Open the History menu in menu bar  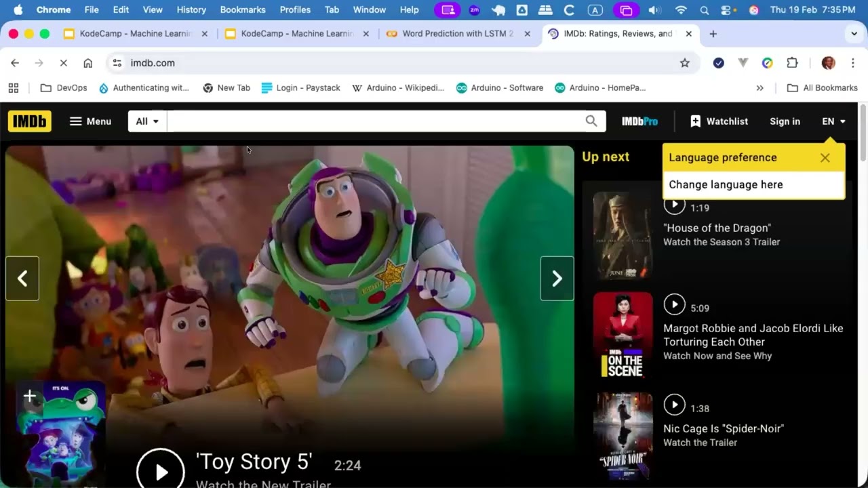[x=191, y=10]
